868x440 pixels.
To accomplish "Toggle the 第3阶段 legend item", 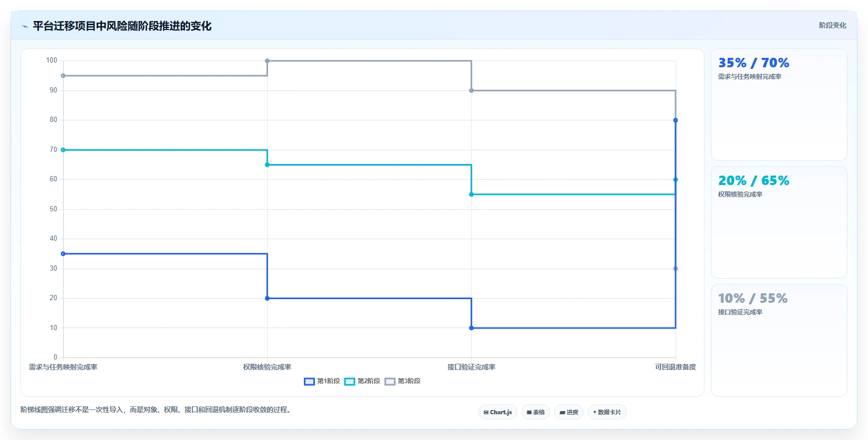I will pyautogui.click(x=403, y=381).
